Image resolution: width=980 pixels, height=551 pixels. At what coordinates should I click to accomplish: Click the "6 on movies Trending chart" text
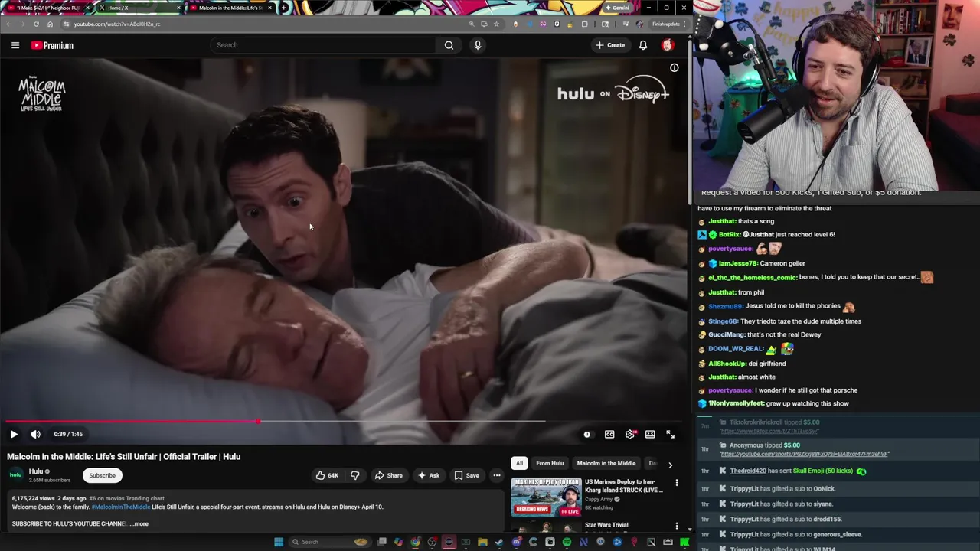(126, 498)
